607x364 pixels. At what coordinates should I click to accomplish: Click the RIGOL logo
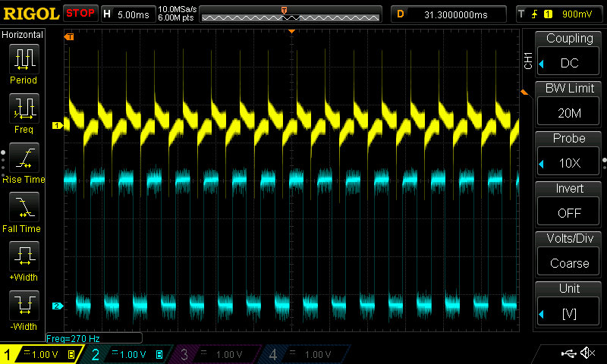coord(31,14)
